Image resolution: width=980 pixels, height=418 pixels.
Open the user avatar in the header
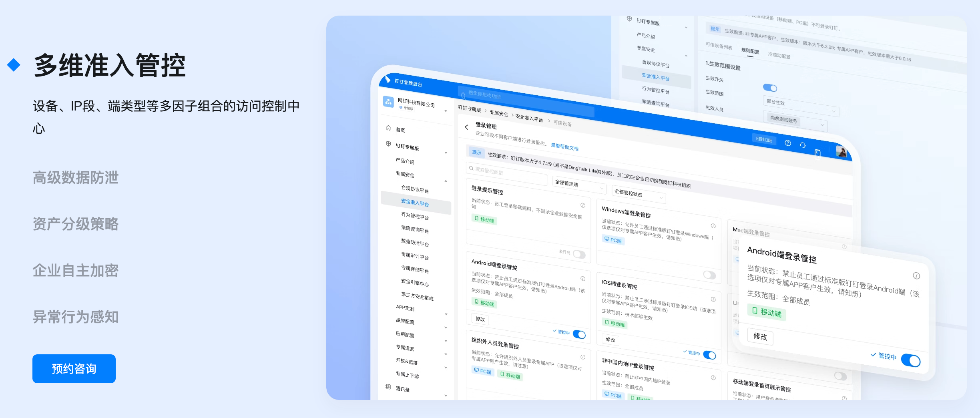pos(841,152)
